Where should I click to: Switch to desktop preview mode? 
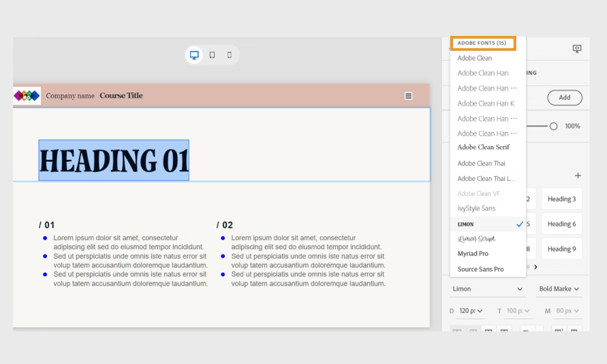tap(194, 55)
